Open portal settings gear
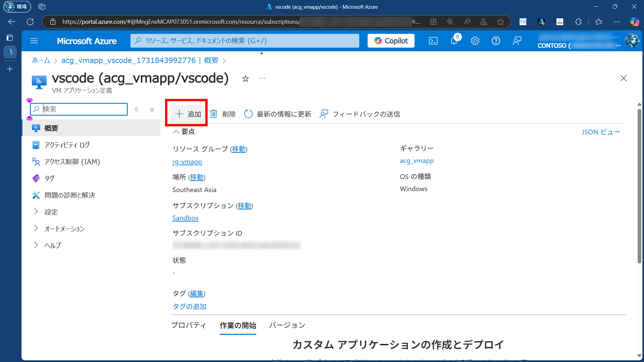 pos(475,41)
